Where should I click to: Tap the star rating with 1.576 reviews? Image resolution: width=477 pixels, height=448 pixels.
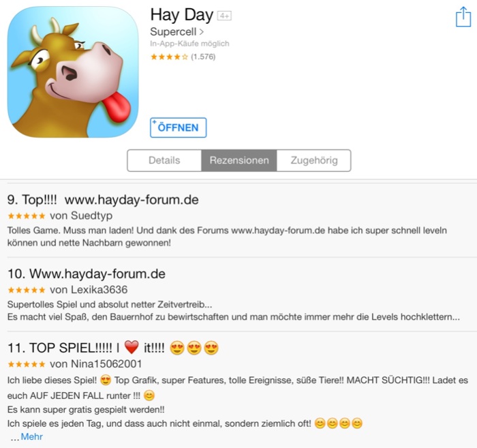(183, 57)
